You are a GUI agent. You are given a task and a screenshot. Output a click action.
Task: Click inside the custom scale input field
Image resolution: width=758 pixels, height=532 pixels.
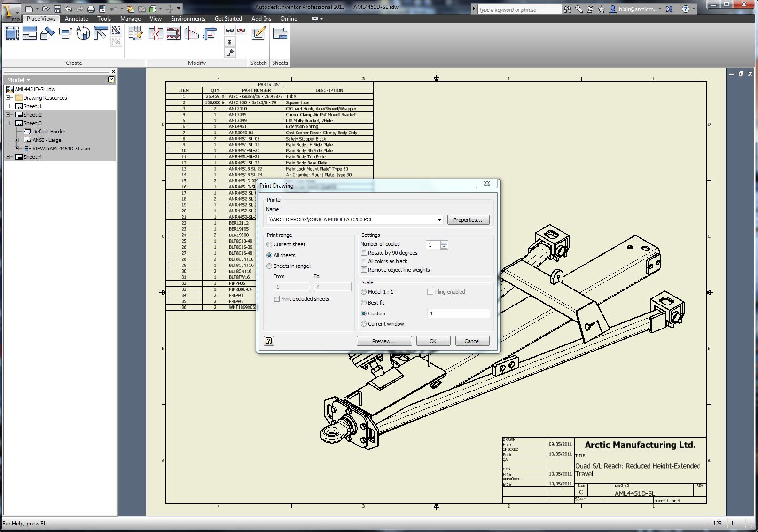(457, 313)
